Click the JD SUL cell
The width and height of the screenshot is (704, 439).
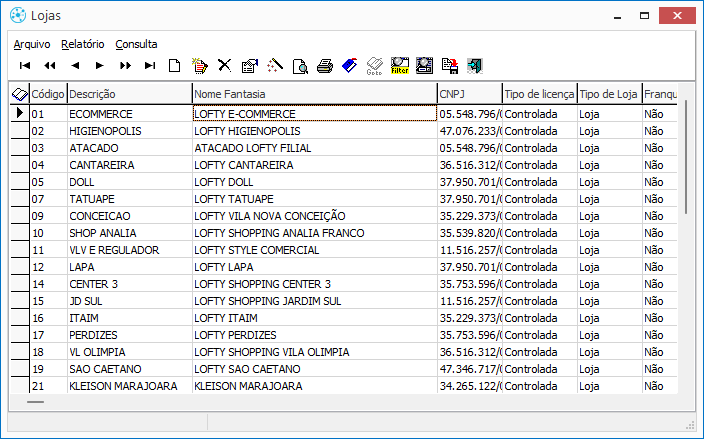pyautogui.click(x=130, y=301)
